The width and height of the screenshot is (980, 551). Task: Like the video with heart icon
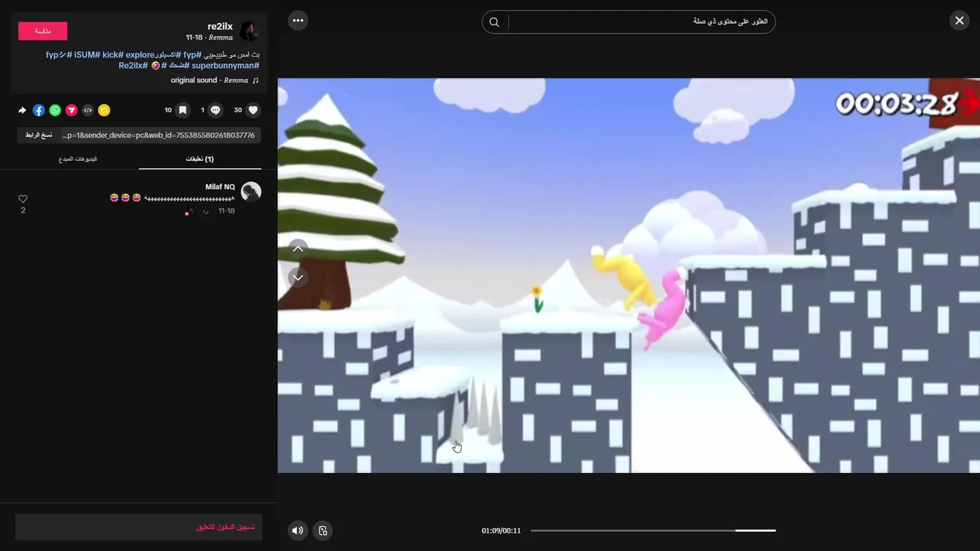(253, 110)
